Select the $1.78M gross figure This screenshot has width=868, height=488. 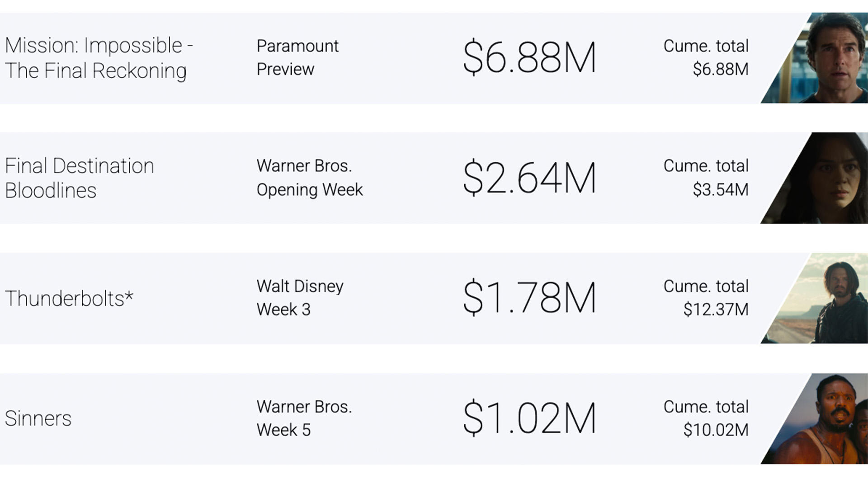point(529,298)
